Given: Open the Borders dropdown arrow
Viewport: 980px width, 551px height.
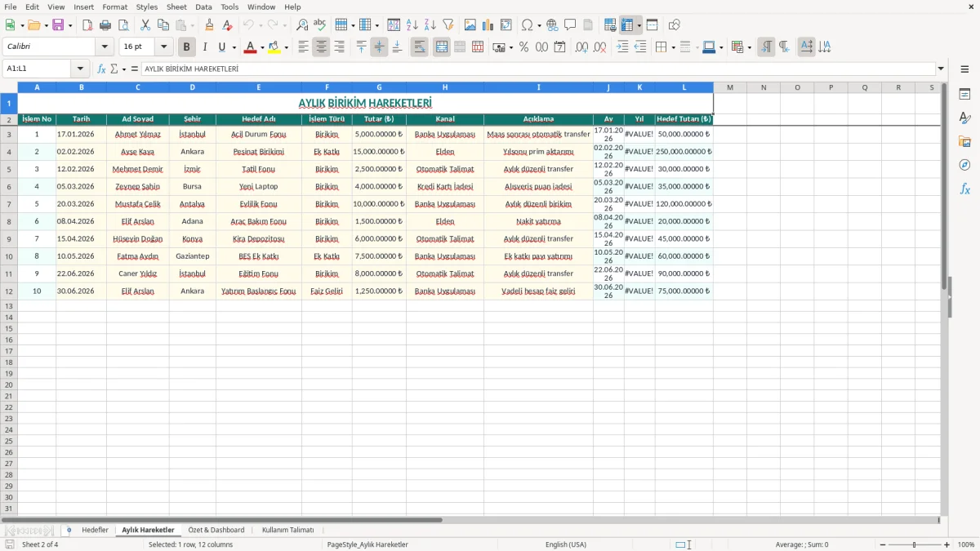Looking at the screenshot, I should click(673, 47).
